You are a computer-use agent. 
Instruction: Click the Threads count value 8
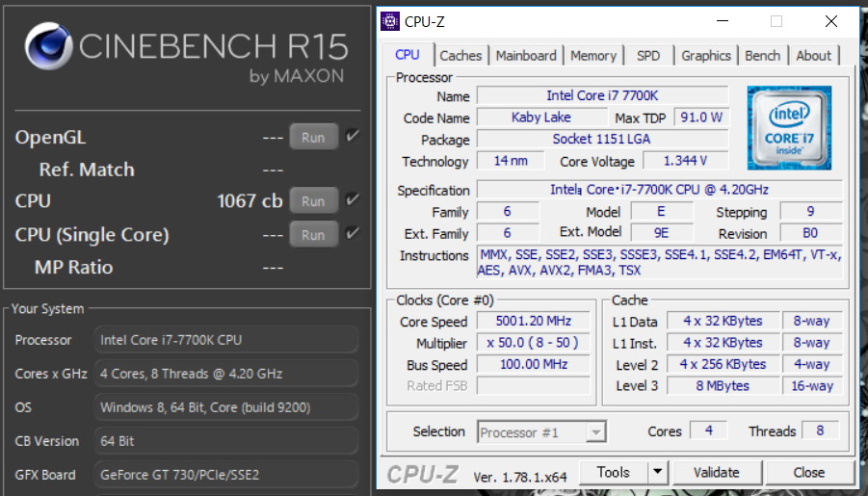820,431
